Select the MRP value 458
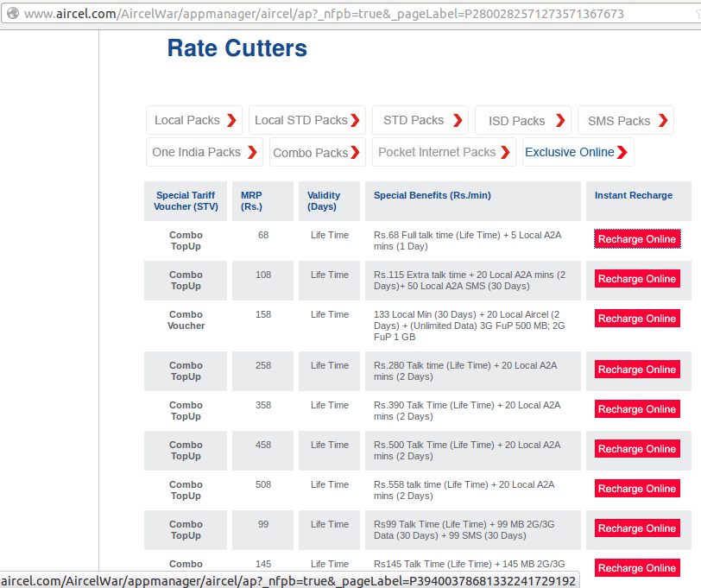 coord(263,446)
